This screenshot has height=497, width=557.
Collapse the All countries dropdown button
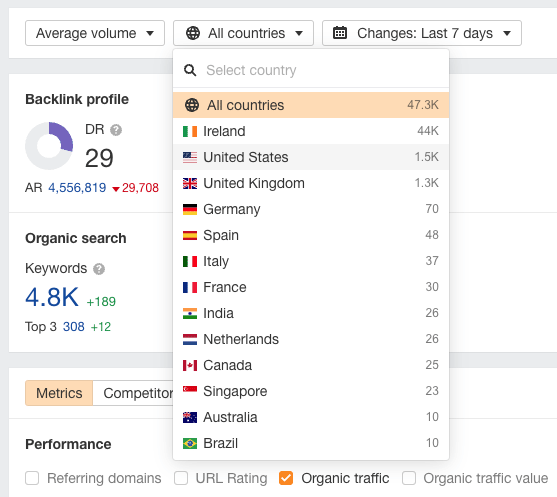point(243,33)
